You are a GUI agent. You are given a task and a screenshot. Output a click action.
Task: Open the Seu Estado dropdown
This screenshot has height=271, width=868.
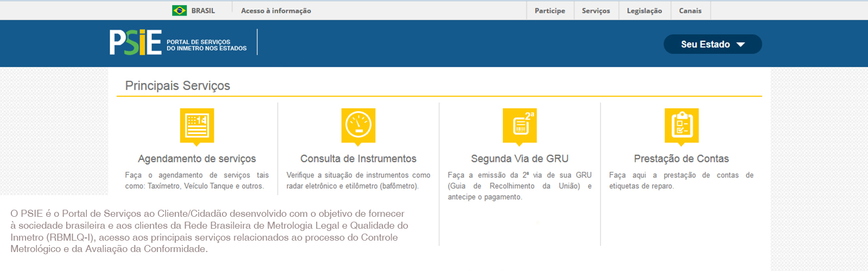713,44
